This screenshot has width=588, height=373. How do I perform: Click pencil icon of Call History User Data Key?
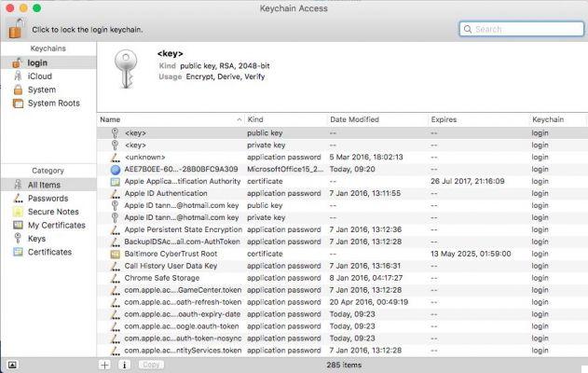(x=116, y=266)
